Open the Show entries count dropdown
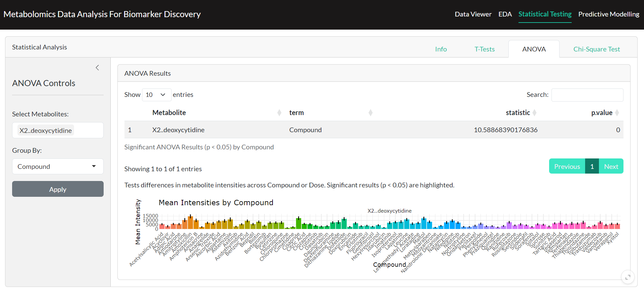The width and height of the screenshot is (644, 292). point(157,95)
